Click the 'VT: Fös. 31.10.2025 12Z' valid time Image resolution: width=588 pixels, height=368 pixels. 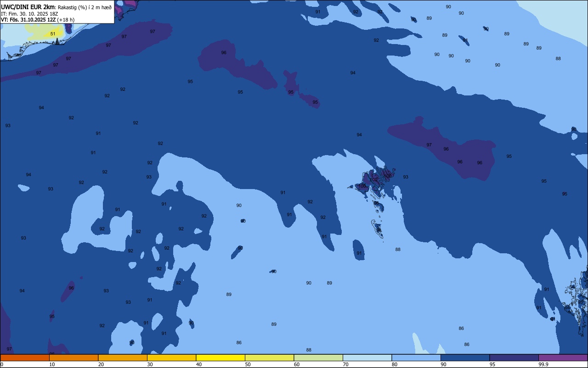[28, 20]
